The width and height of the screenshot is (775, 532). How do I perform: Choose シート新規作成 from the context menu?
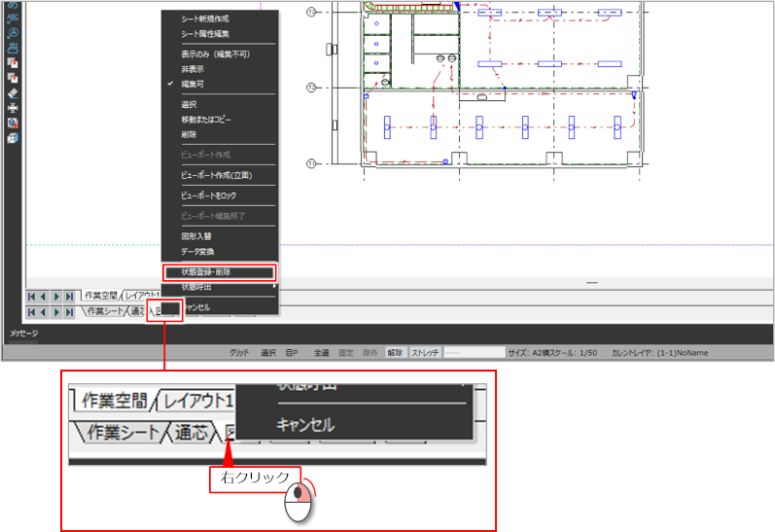(205, 18)
